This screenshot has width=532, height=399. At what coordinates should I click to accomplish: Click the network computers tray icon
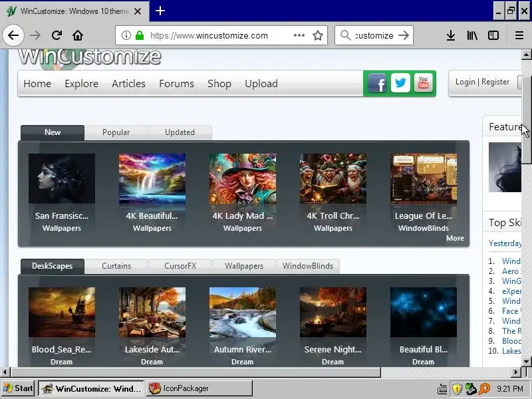pos(471,389)
